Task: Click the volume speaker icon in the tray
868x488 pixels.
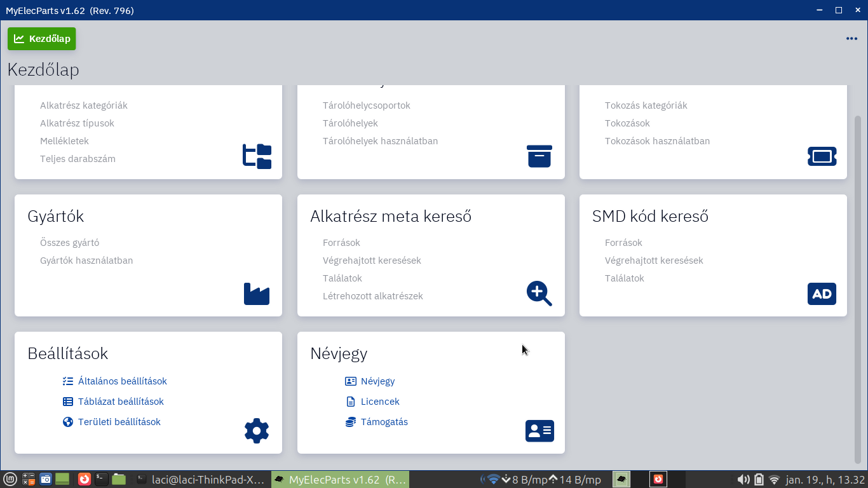Action: 743,480
